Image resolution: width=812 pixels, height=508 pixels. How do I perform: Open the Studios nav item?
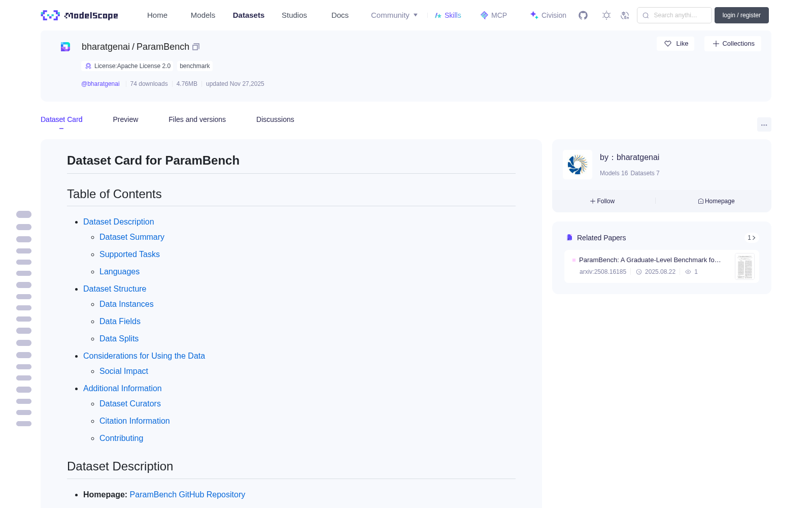click(294, 15)
